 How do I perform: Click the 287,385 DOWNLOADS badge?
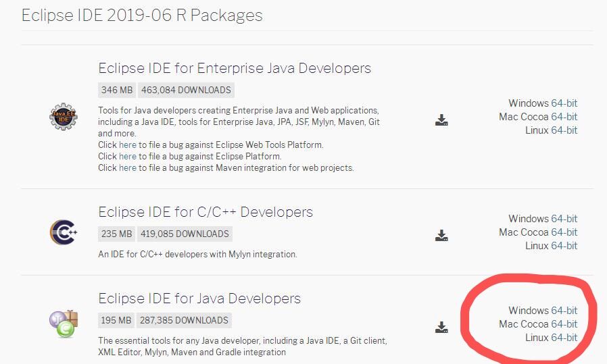click(184, 320)
